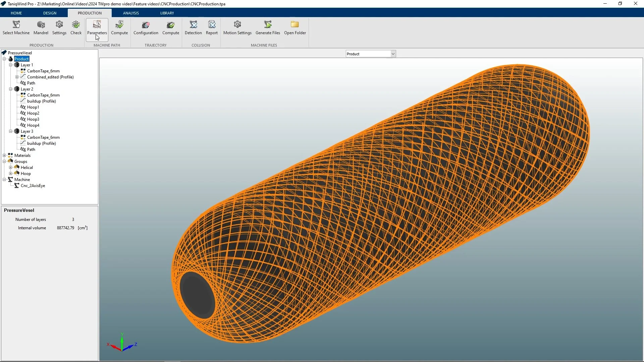Open the collision Report
This screenshot has width=644, height=362.
click(x=212, y=27)
